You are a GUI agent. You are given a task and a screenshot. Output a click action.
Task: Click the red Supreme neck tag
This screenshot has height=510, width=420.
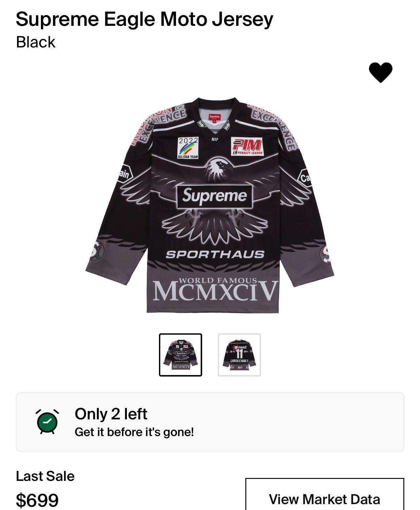(215, 117)
